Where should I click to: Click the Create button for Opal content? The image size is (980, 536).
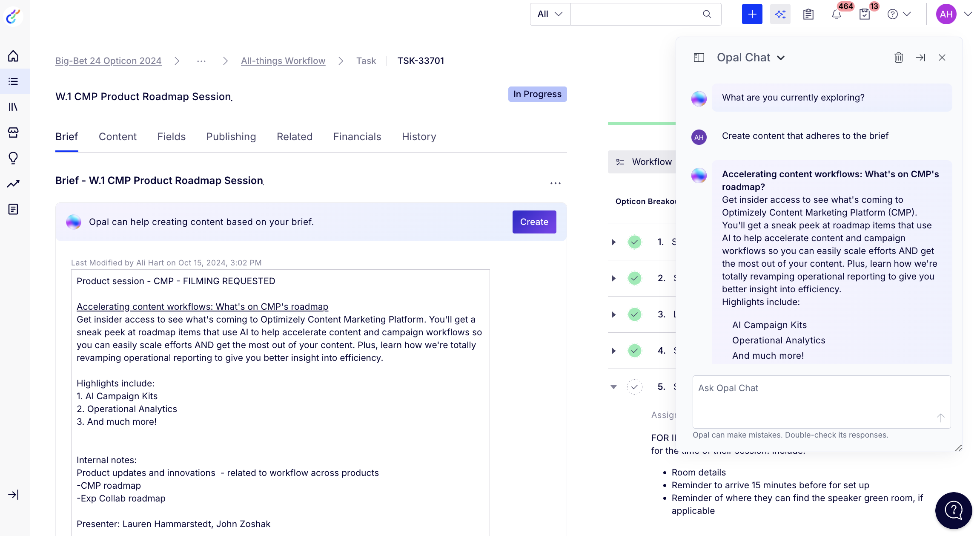click(534, 222)
